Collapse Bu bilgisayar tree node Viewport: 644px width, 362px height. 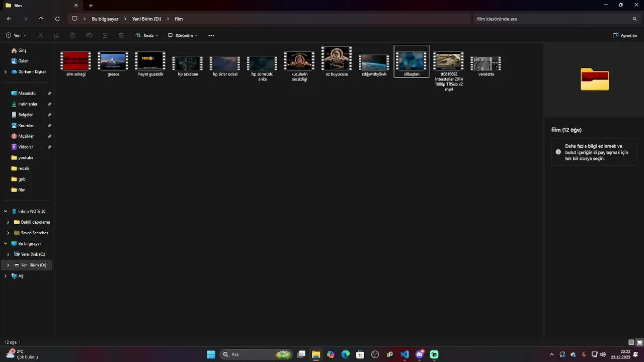(6, 244)
